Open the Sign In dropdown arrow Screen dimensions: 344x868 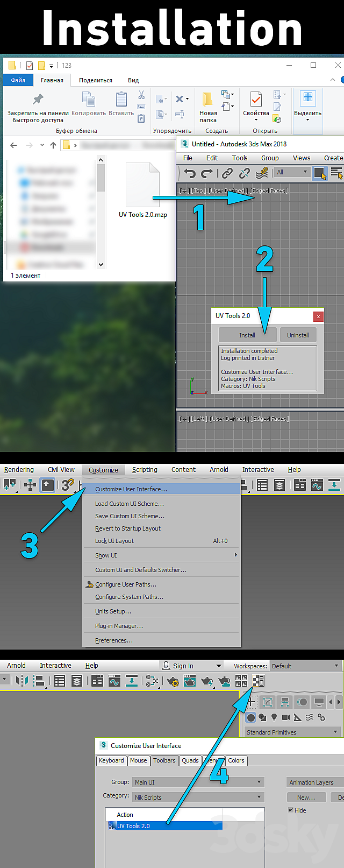(218, 666)
